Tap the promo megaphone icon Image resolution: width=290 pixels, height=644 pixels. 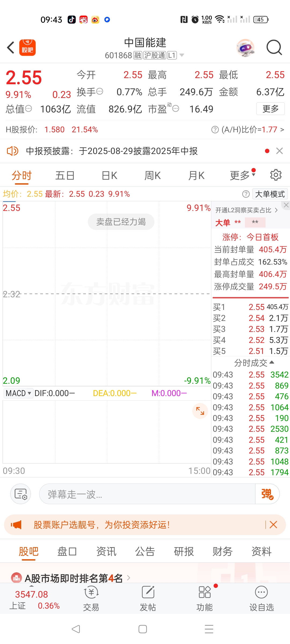[16, 525]
